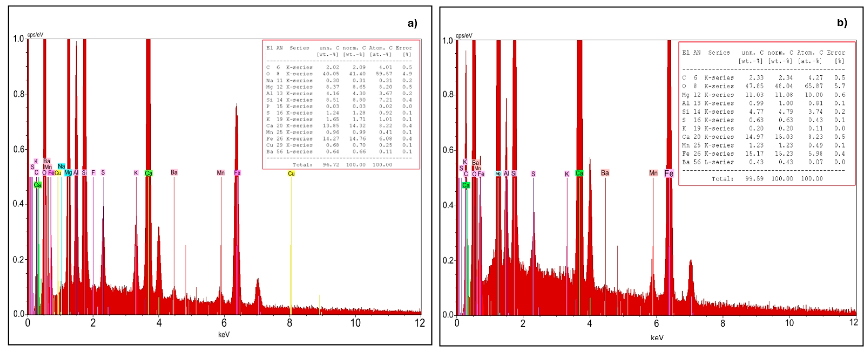
Task: Click the pink F element label in spectrum a
Action: (x=93, y=173)
